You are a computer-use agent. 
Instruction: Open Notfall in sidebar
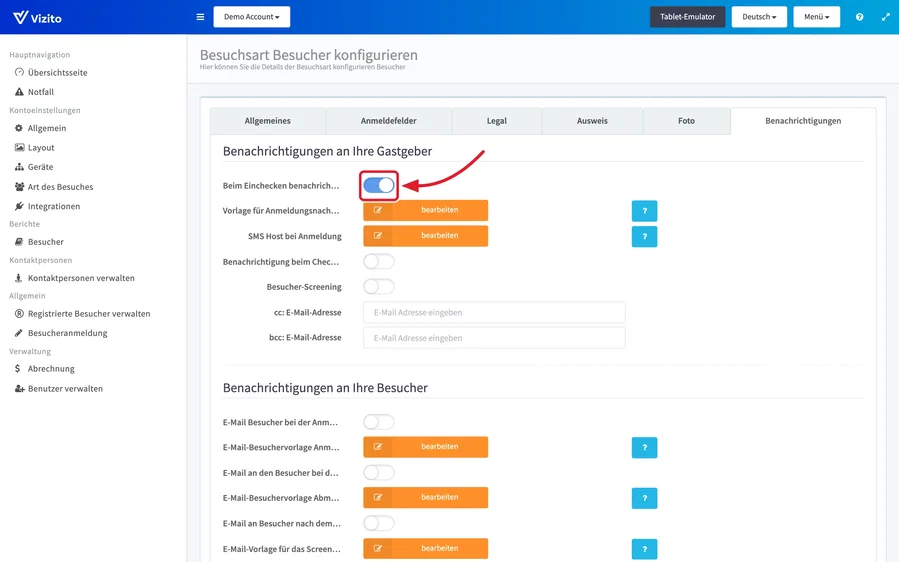click(x=41, y=92)
